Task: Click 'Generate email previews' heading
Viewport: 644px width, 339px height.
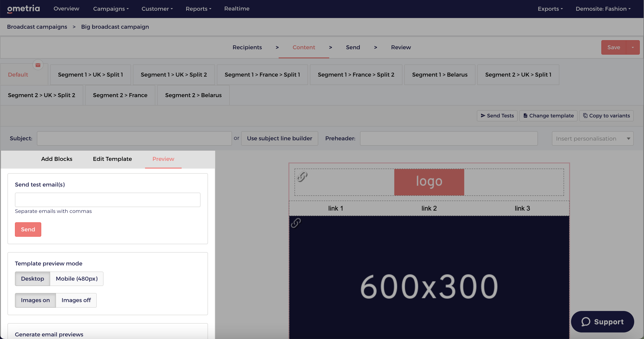Action: [49, 335]
